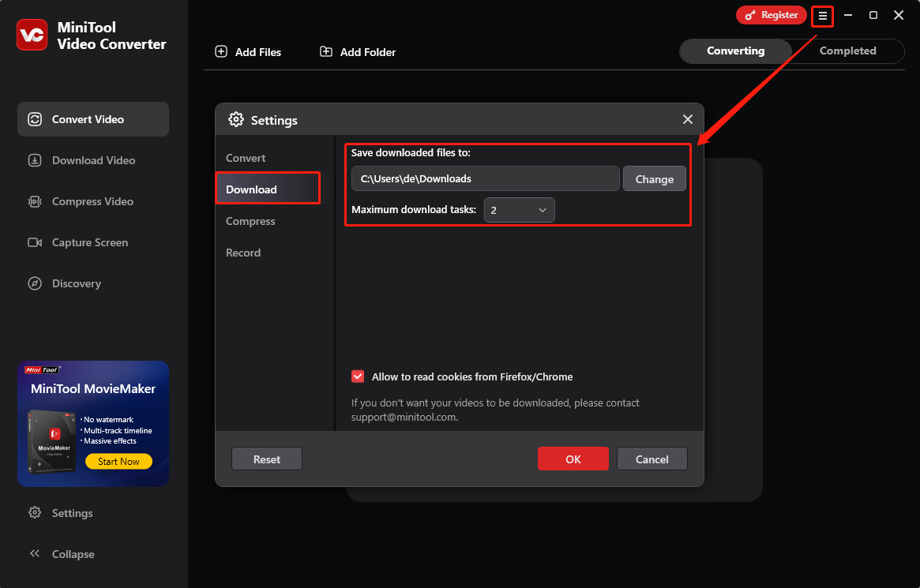Image resolution: width=920 pixels, height=588 pixels.
Task: Open Discovery from the sidebar
Action: point(93,284)
